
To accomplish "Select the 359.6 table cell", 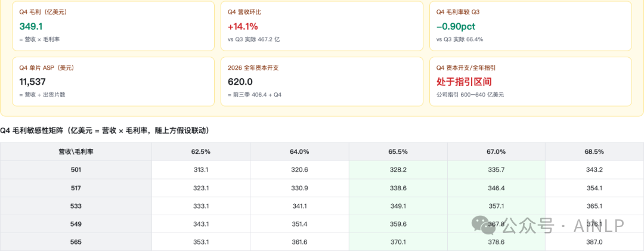I will coord(398,224).
